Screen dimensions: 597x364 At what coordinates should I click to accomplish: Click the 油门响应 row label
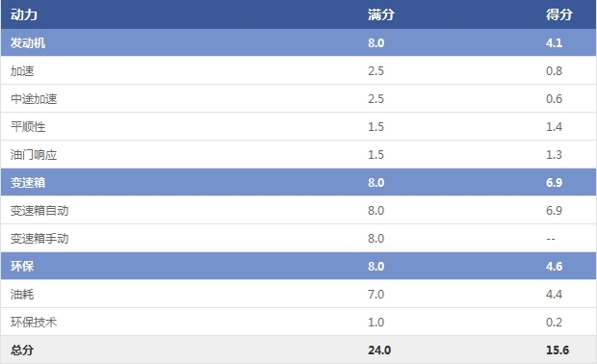coord(34,155)
